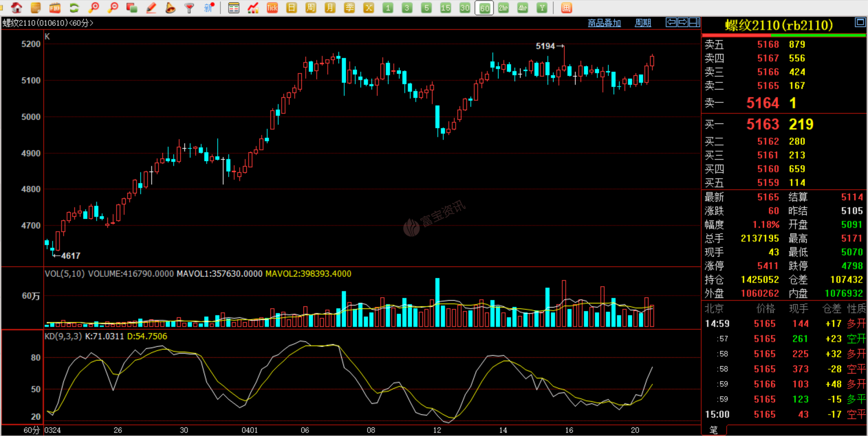The height and width of the screenshot is (436, 868).
Task: Open the quote list table icon
Action: [234, 8]
